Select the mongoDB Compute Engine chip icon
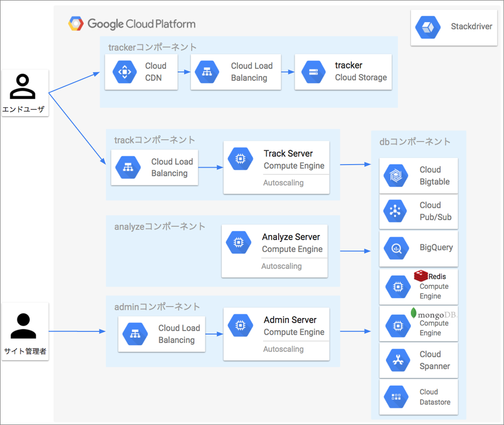The image size is (504, 425). click(x=398, y=326)
